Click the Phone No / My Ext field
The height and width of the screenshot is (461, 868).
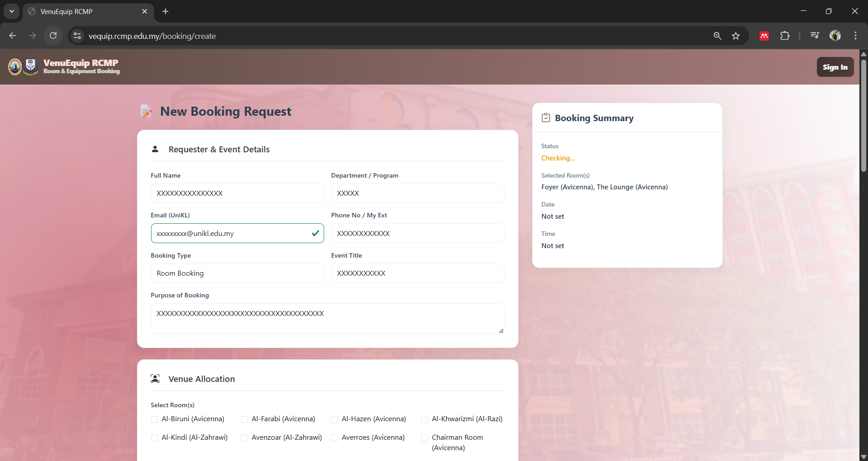click(x=418, y=233)
